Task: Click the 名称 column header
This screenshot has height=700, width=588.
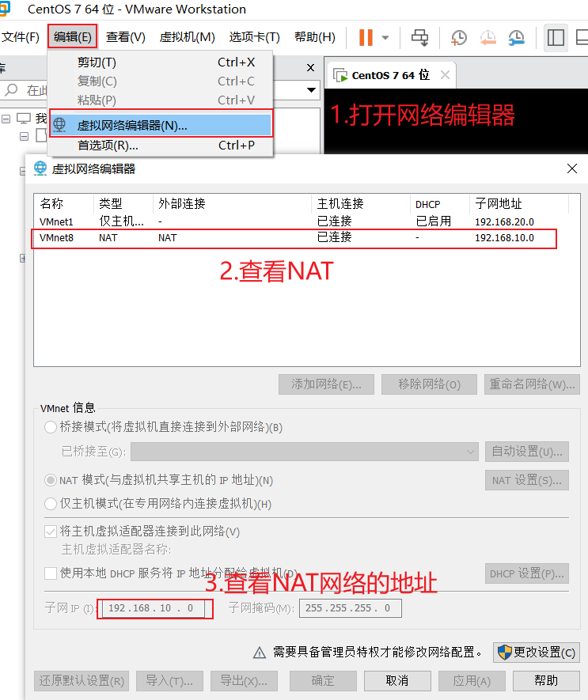Action: tap(64, 204)
